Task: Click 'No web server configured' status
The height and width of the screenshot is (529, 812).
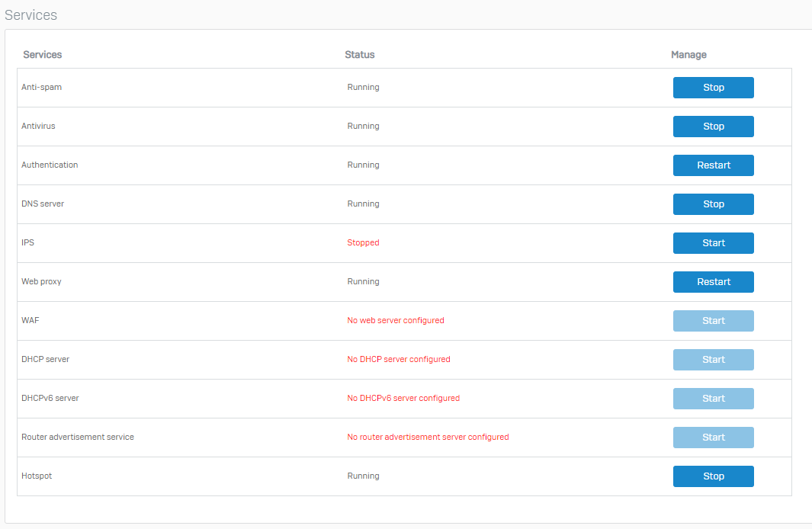Action: tap(396, 320)
